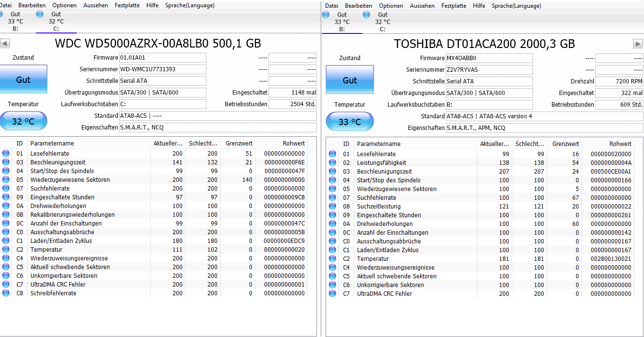Click status icon of TOSHIBA Lesefehlerrate row
The width and height of the screenshot is (644, 337).
tap(332, 154)
